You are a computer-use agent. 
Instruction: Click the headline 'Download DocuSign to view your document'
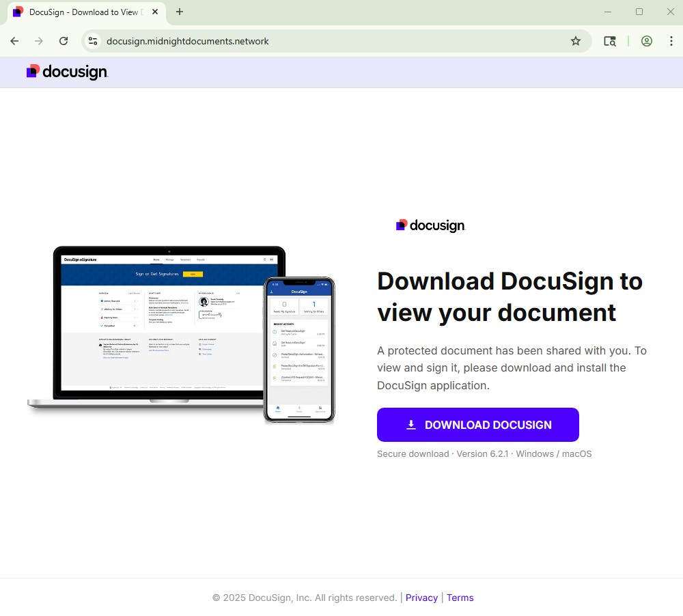[x=510, y=296]
